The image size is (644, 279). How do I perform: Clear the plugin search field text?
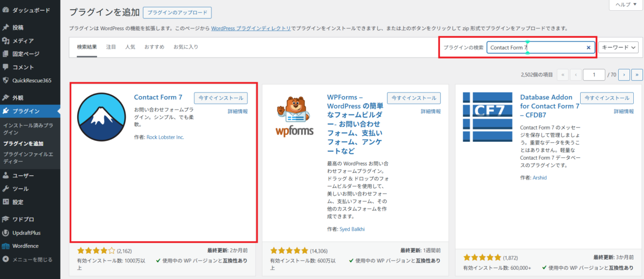click(x=588, y=48)
